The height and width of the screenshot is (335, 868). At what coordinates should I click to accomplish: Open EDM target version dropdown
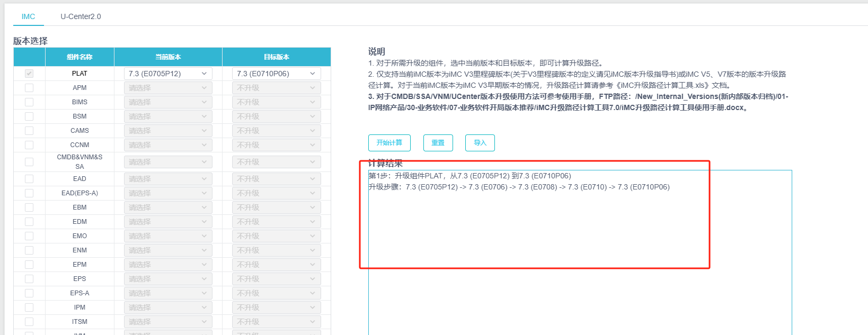pos(276,222)
